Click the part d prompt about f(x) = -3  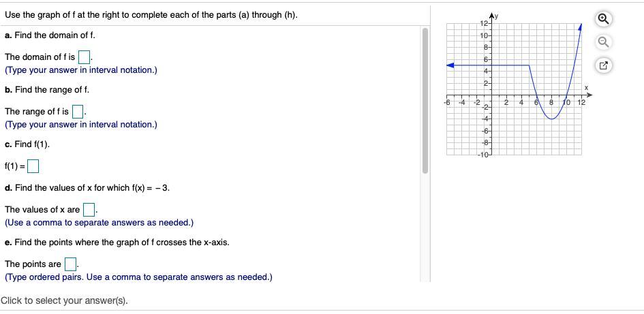click(x=87, y=187)
